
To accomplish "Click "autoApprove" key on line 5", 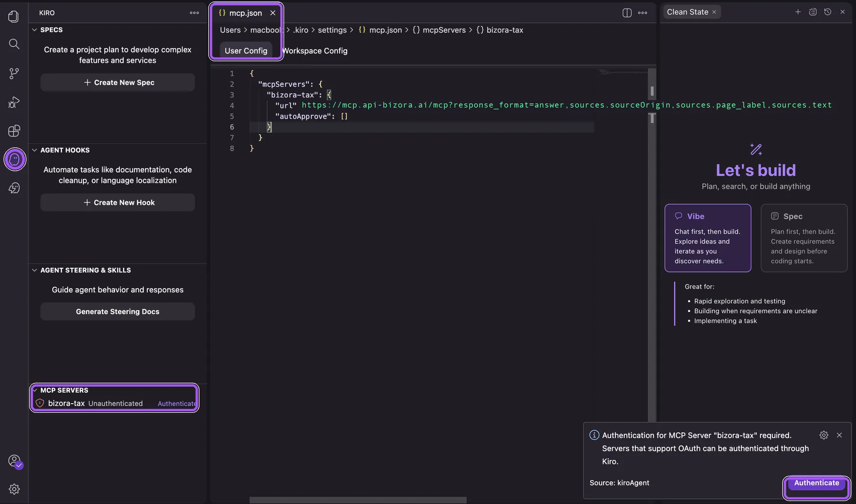I will pos(302,116).
